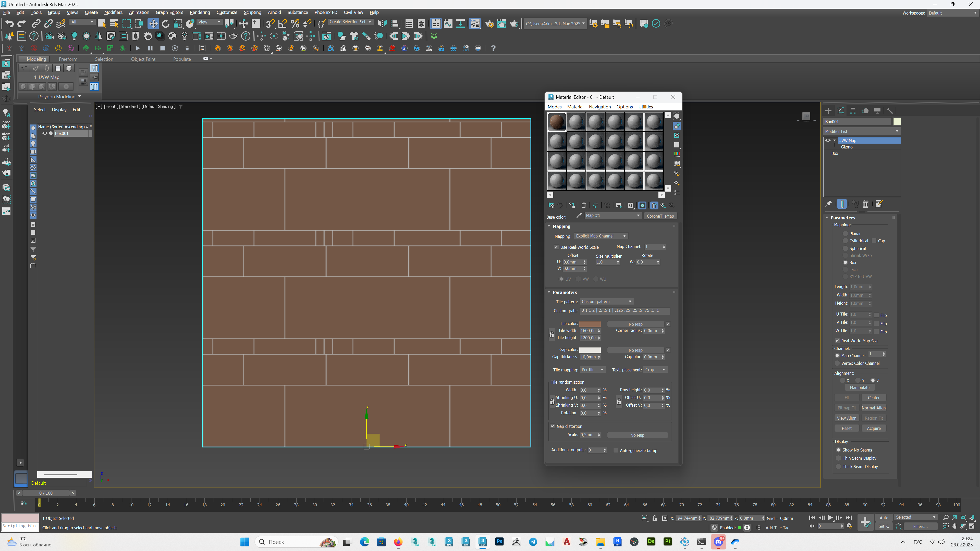980x551 pixels.
Task: Open the Tile pattern dropdown
Action: [x=606, y=302]
